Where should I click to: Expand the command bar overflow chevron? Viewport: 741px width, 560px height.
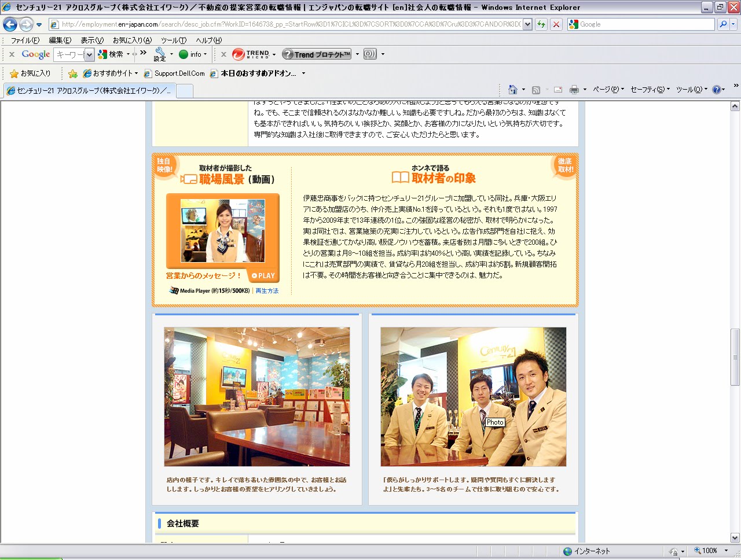736,86
